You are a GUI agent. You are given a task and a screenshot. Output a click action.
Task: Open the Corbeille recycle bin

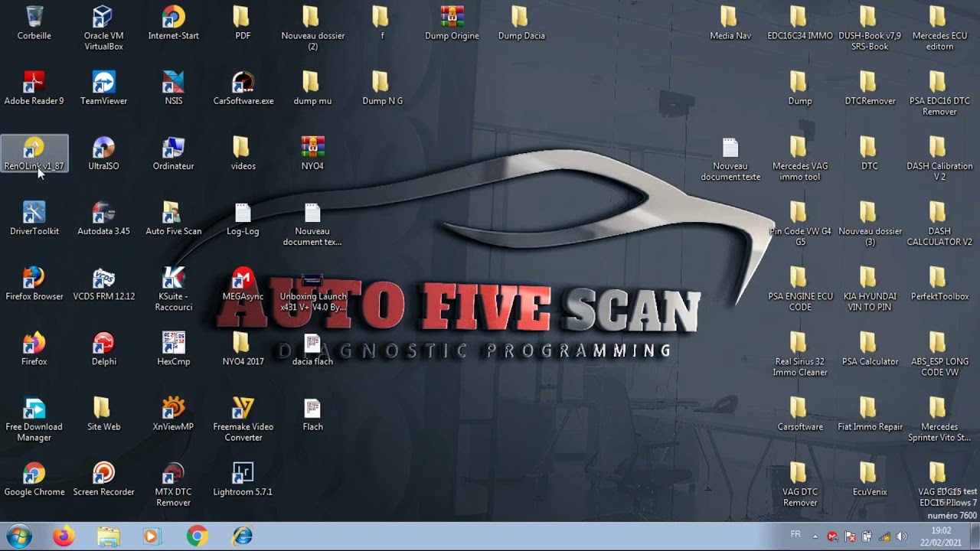tap(34, 23)
